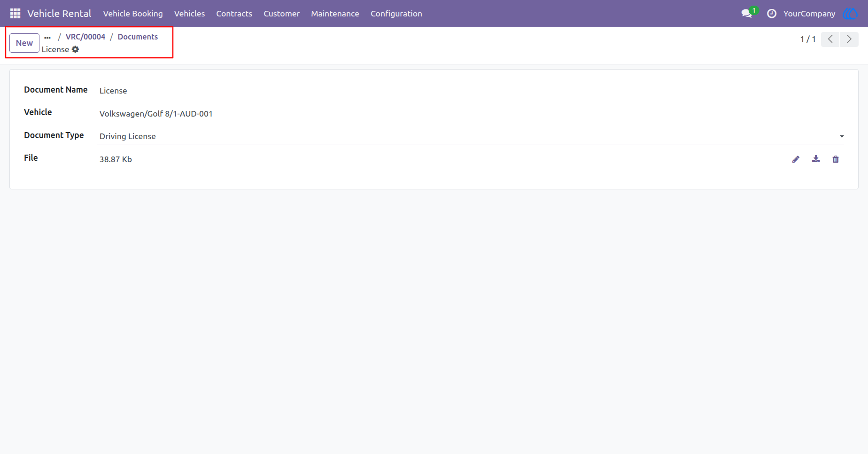The height and width of the screenshot is (454, 868).
Task: Open the activities clock icon
Action: pos(772,14)
